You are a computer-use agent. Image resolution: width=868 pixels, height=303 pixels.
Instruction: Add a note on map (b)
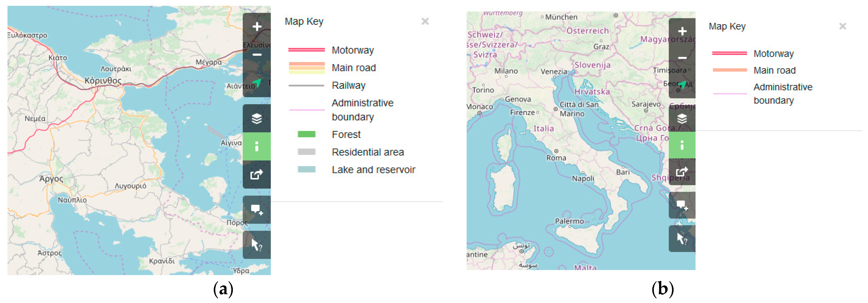[682, 205]
